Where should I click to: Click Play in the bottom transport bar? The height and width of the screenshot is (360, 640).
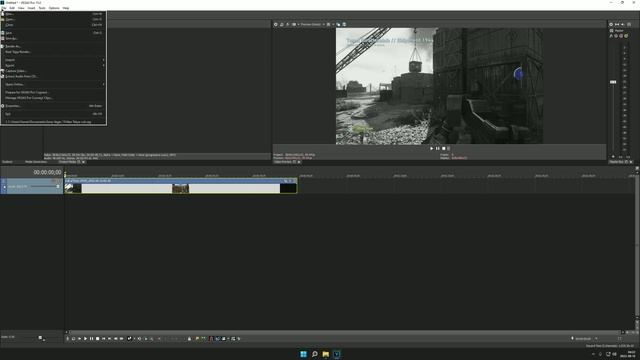(x=85, y=338)
